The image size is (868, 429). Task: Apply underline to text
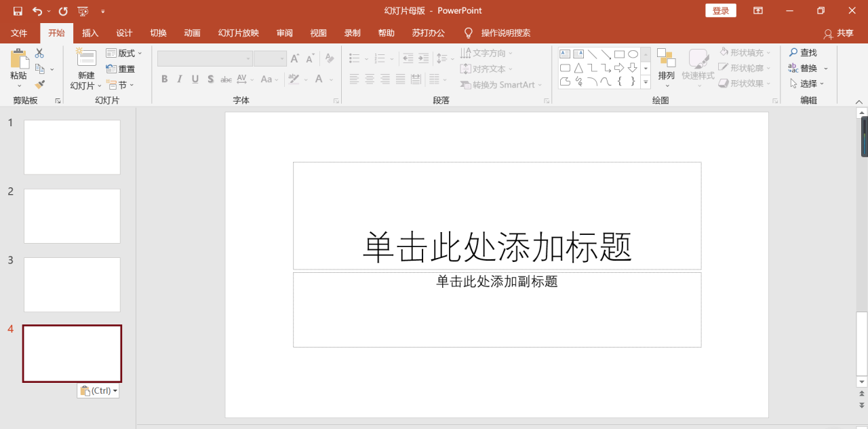(x=195, y=79)
